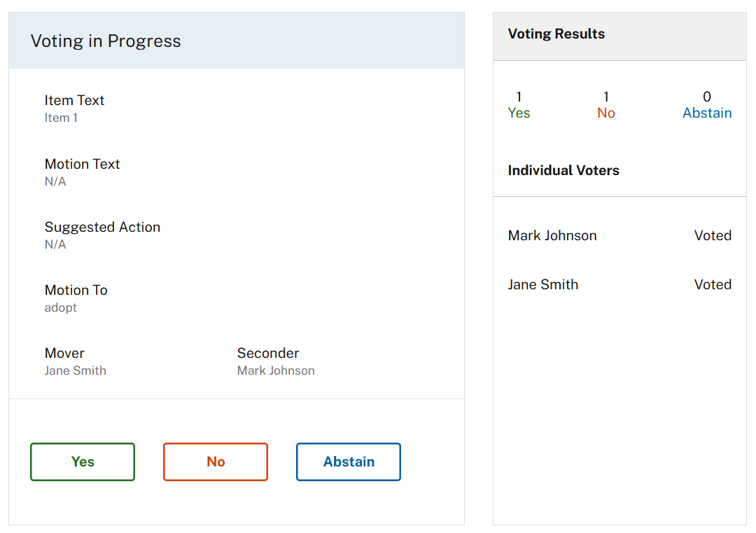
Task: Click the Item Text label
Action: 74,100
